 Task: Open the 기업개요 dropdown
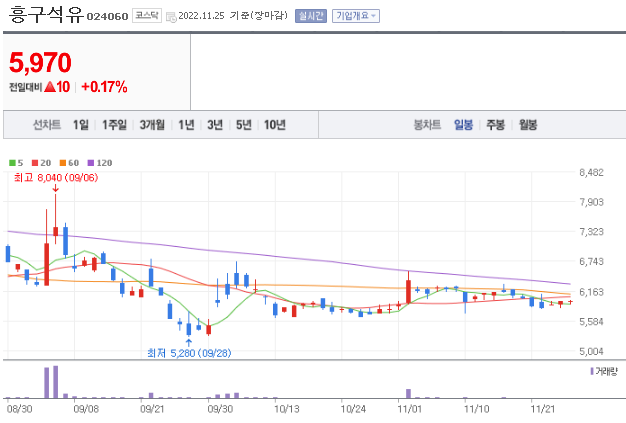tap(356, 16)
